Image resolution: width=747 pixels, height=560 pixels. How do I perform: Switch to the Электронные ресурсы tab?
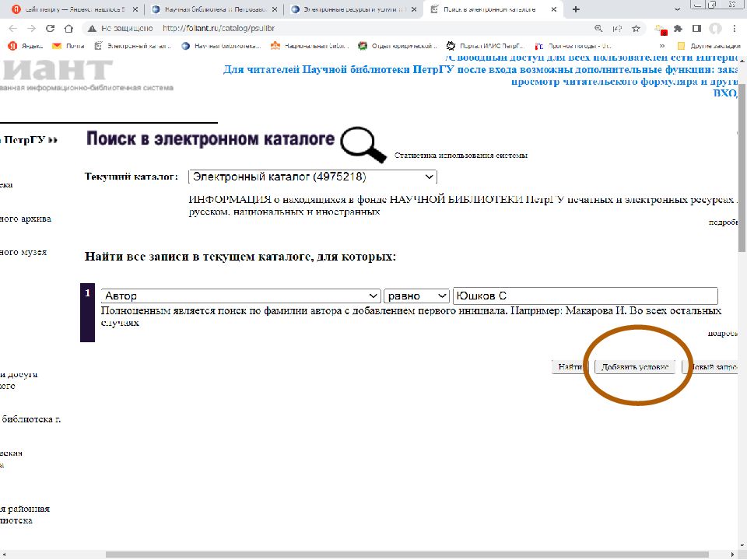[350, 9]
